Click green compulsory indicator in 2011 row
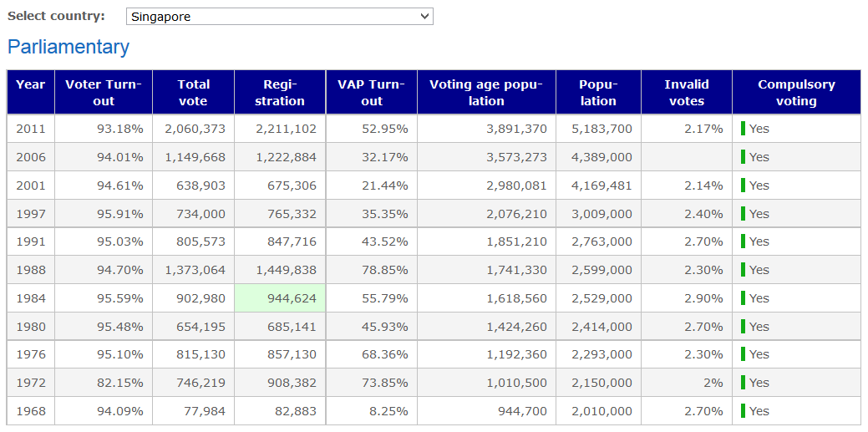 743,129
